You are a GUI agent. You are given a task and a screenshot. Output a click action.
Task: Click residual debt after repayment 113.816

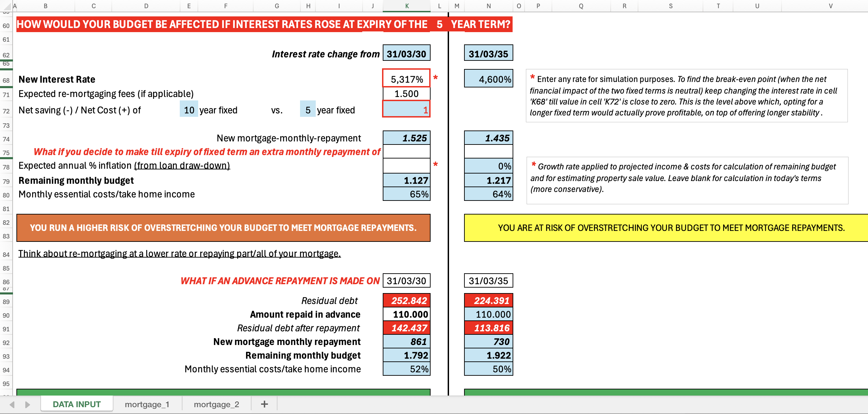coord(488,328)
